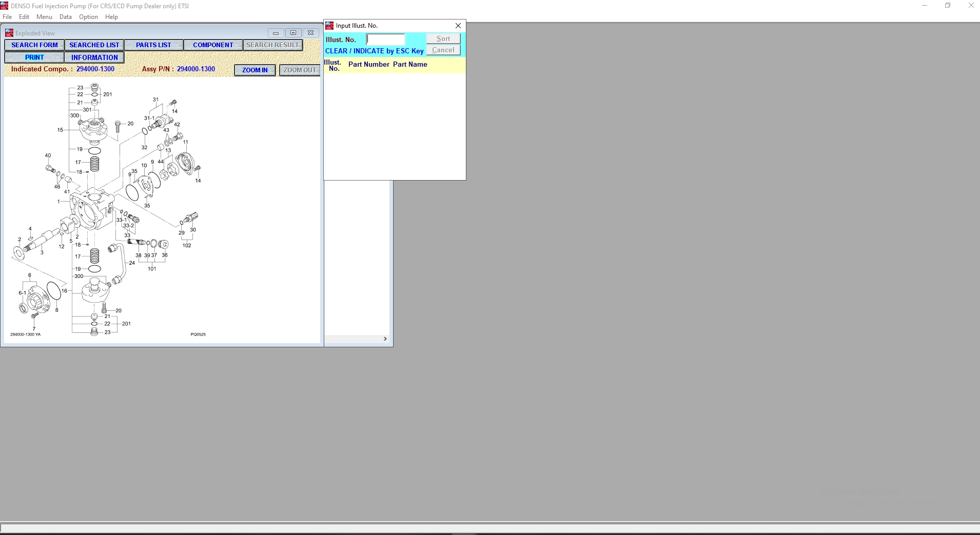Open the Menu menu
The width and height of the screenshot is (980, 535).
pos(44,17)
